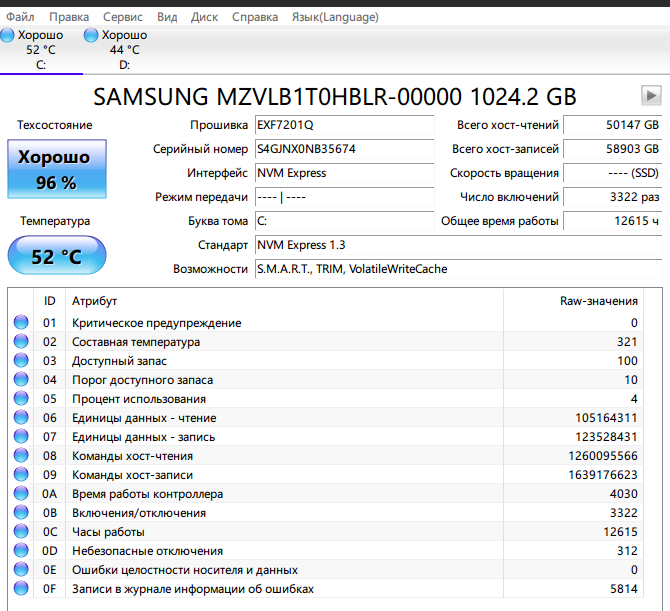The width and height of the screenshot is (670, 611).
Task: Click the blue status orb for drive C:
Action: [7, 35]
